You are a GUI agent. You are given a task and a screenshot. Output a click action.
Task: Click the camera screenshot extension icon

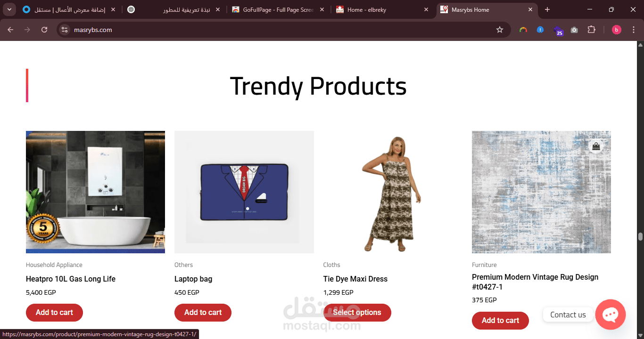tap(574, 30)
